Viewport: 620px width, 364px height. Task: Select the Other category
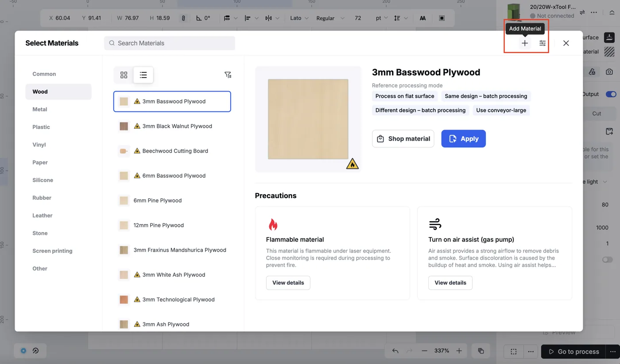coord(58,268)
